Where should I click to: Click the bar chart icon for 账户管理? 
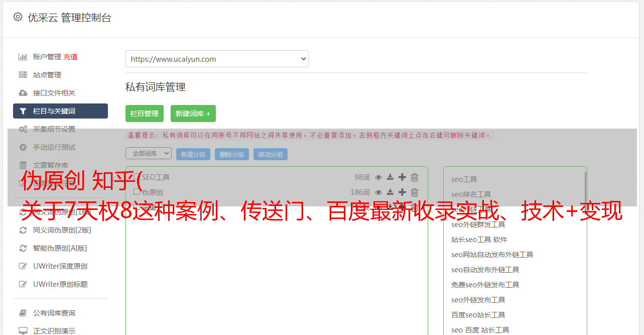[23, 57]
